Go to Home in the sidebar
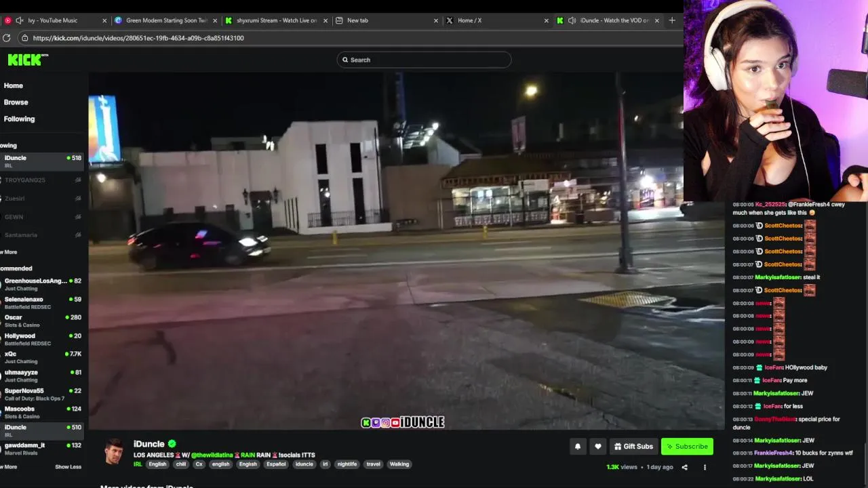 (x=14, y=85)
